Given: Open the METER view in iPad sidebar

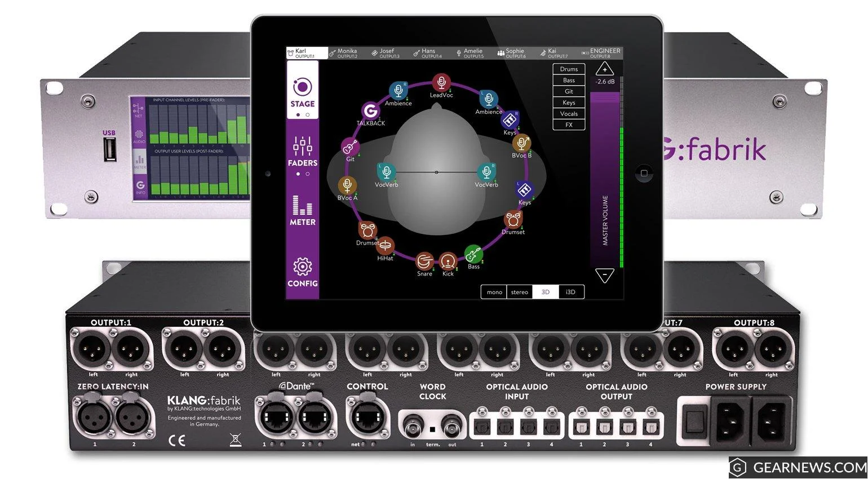Looking at the screenshot, I should pyautogui.click(x=303, y=210).
